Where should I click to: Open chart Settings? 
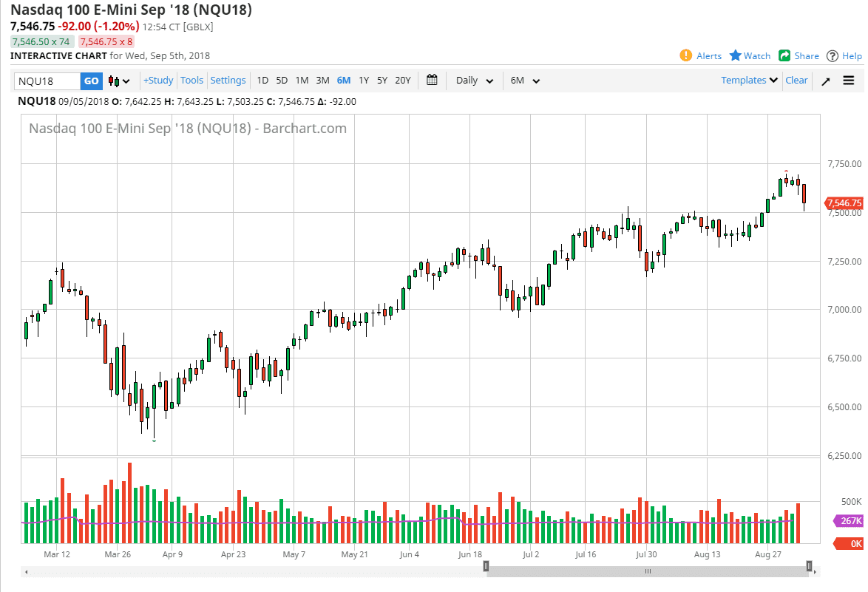pyautogui.click(x=228, y=80)
